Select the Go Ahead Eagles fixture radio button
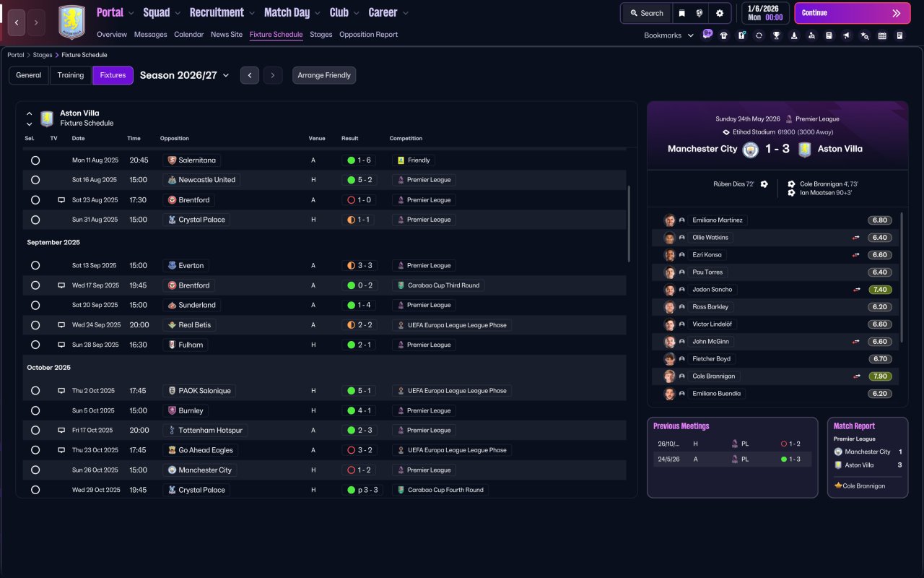The image size is (924, 578). (35, 450)
